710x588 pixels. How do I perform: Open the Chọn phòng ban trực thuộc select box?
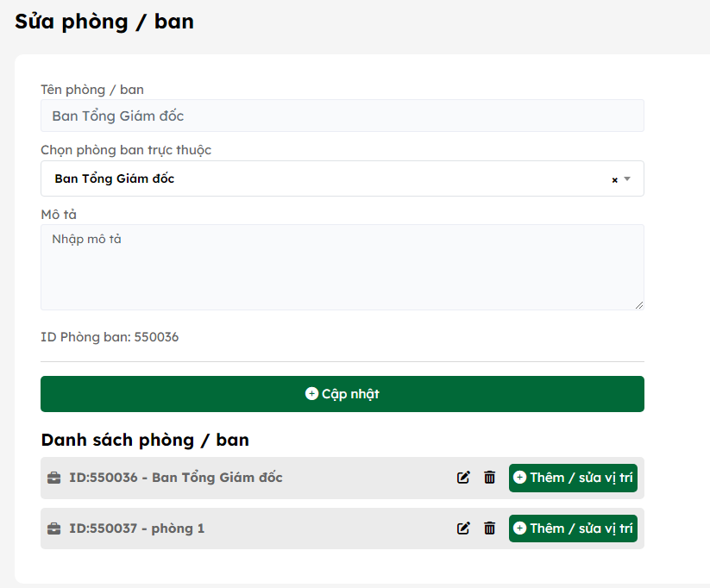(x=328, y=178)
